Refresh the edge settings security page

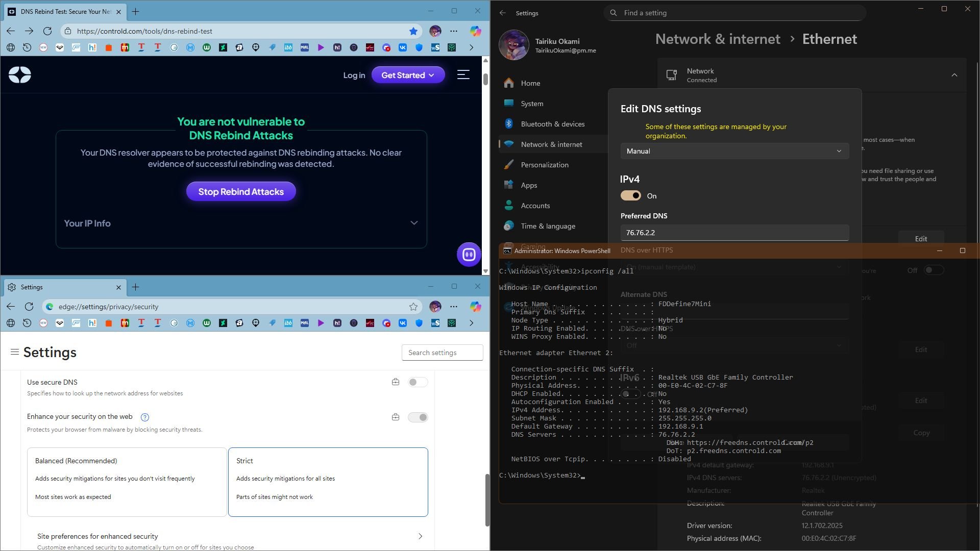point(29,307)
